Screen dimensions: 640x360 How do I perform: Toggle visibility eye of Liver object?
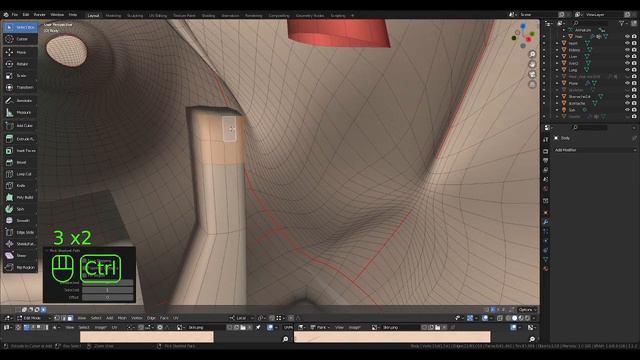pos(628,57)
